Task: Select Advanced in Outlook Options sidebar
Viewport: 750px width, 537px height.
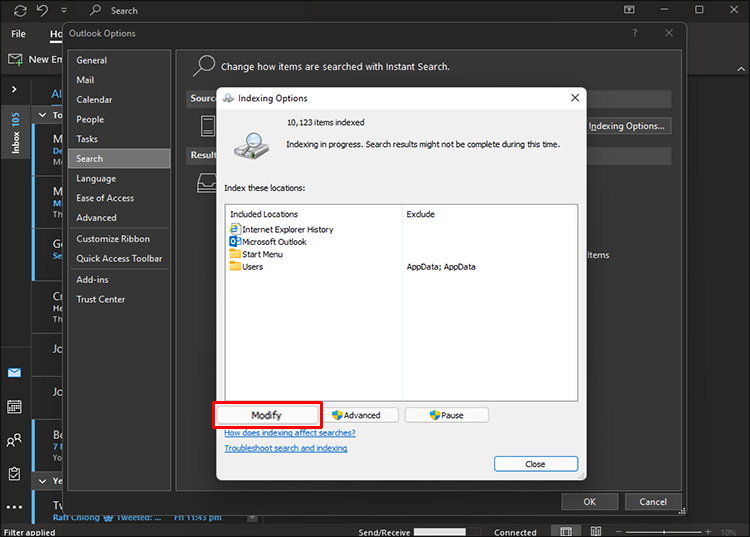Action: click(x=96, y=217)
